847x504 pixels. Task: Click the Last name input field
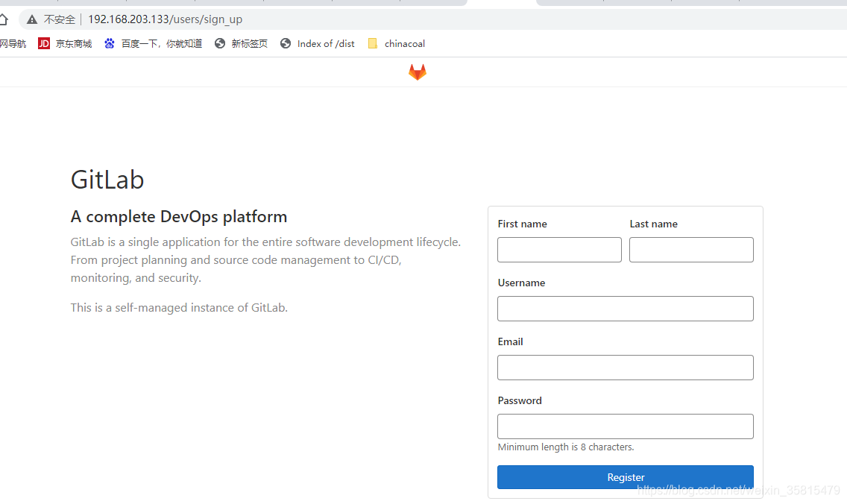[691, 249]
